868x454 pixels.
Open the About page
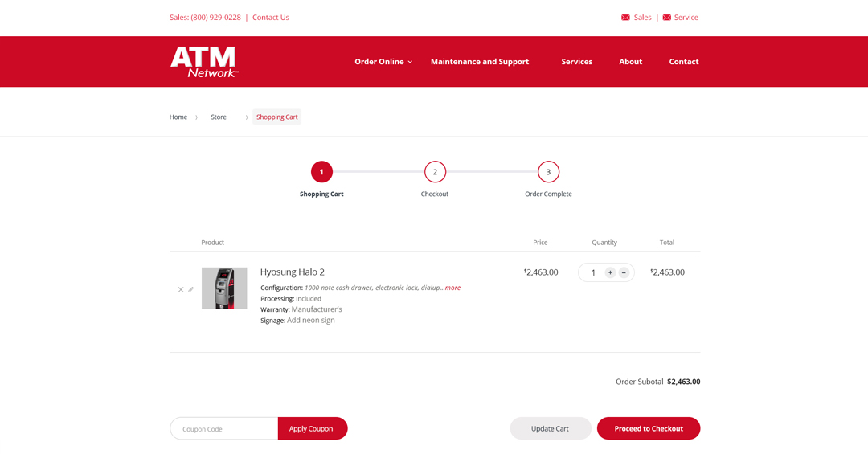click(631, 61)
